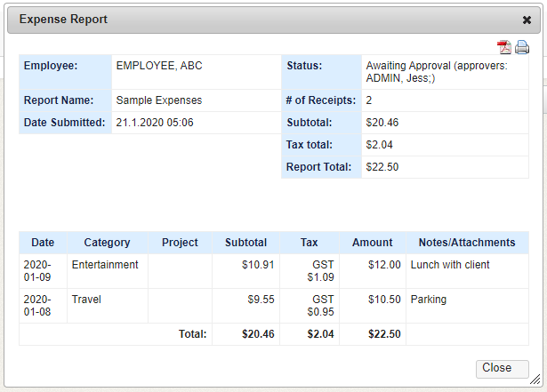Click the Category column header

coord(107,243)
